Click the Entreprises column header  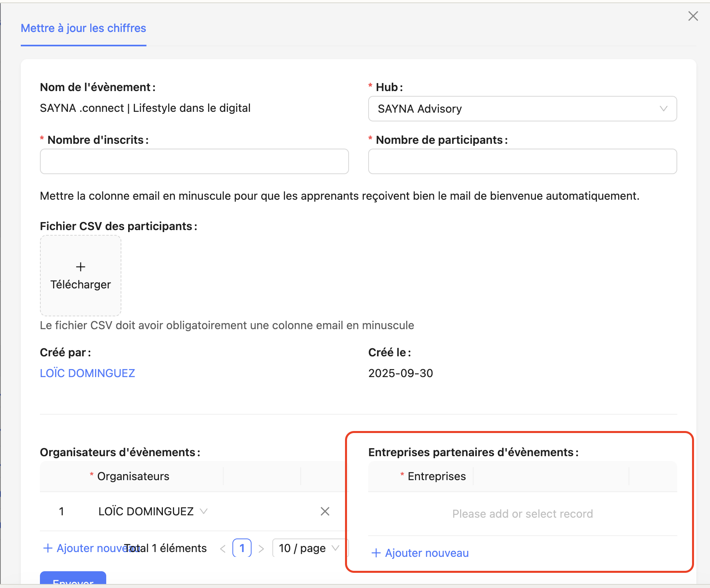[436, 476]
